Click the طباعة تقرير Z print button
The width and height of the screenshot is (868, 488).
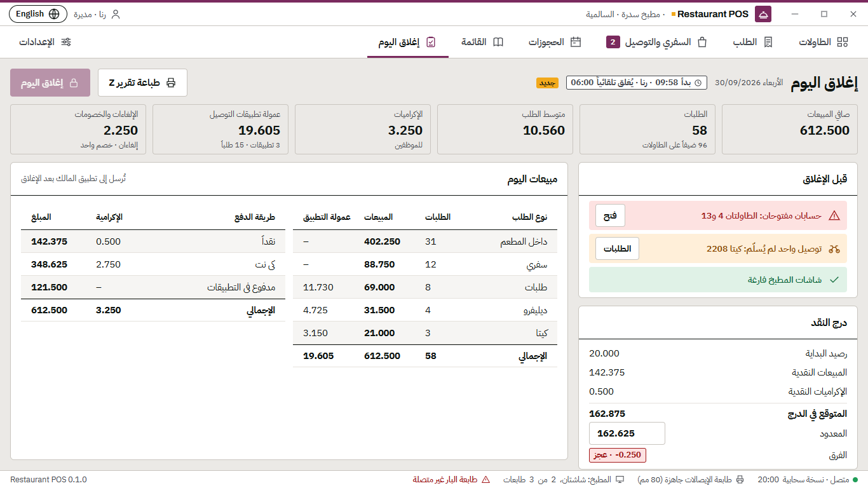[x=142, y=83]
